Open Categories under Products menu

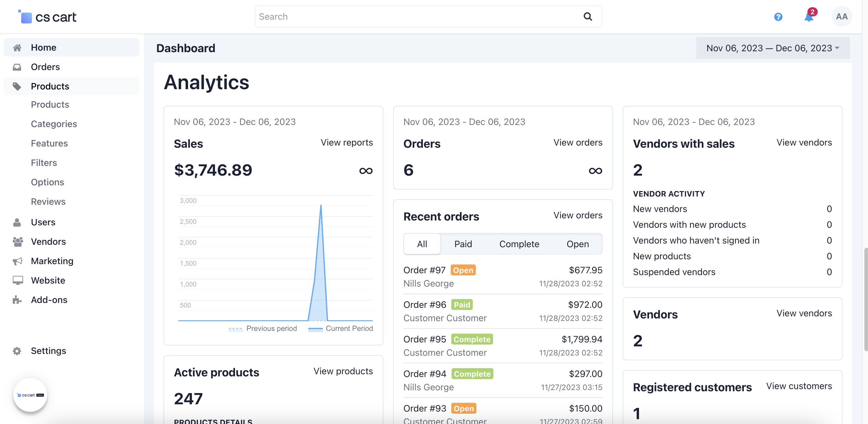pyautogui.click(x=54, y=124)
